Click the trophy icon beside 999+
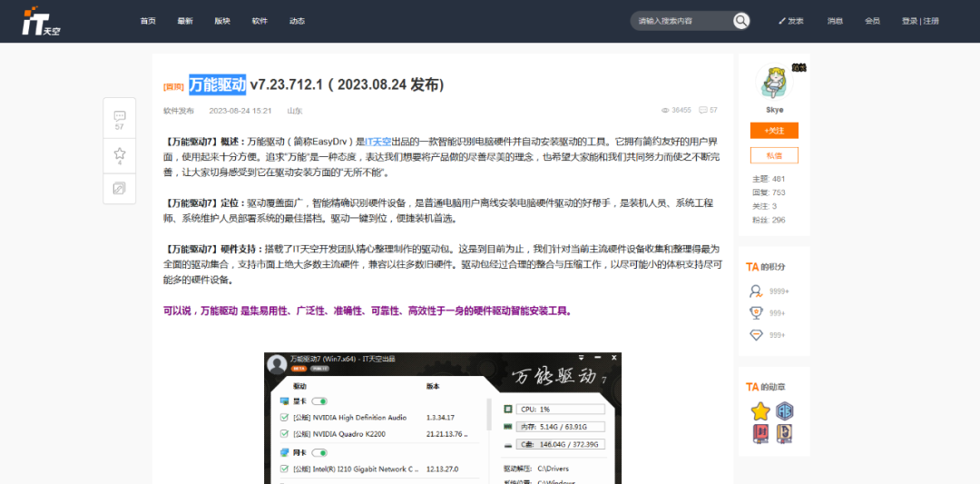This screenshot has width=980, height=484. click(756, 312)
